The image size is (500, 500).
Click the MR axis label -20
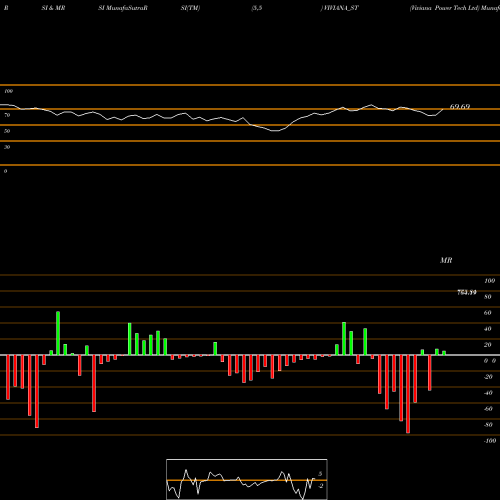click(488, 377)
